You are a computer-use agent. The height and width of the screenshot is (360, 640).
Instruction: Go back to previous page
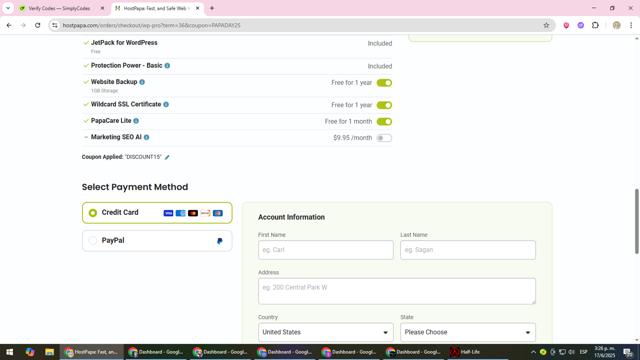coord(9,25)
